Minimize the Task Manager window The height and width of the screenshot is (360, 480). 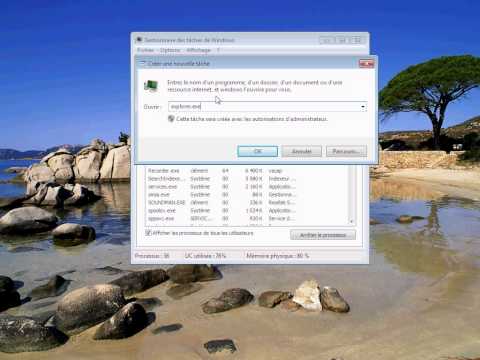327,40
